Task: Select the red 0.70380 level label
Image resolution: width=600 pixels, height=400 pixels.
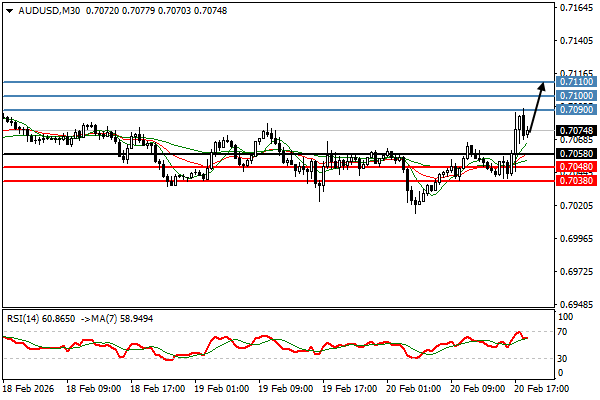Action: tap(576, 181)
